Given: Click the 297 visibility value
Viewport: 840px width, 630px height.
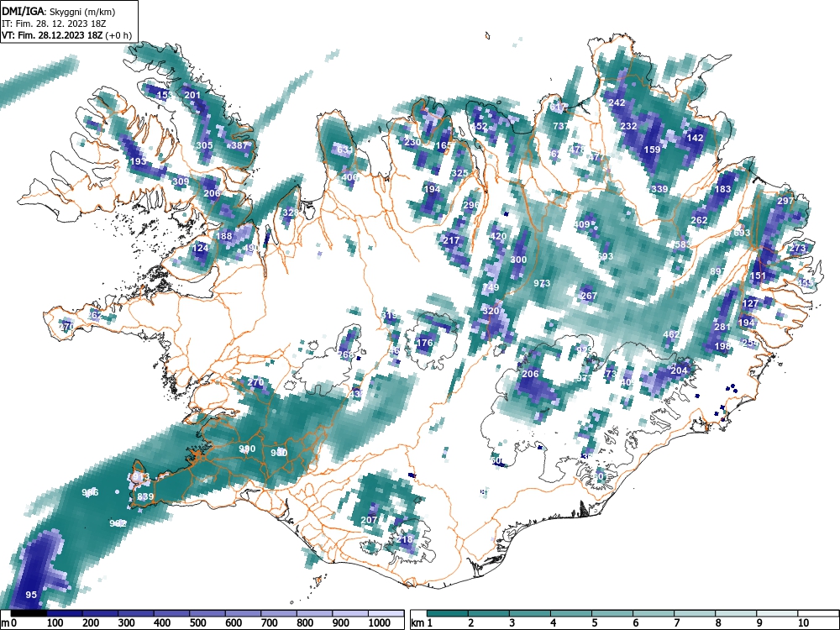Looking at the screenshot, I should [x=785, y=201].
